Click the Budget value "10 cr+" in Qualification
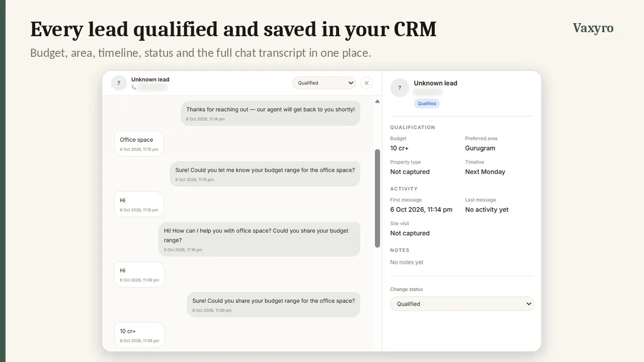 click(x=399, y=148)
